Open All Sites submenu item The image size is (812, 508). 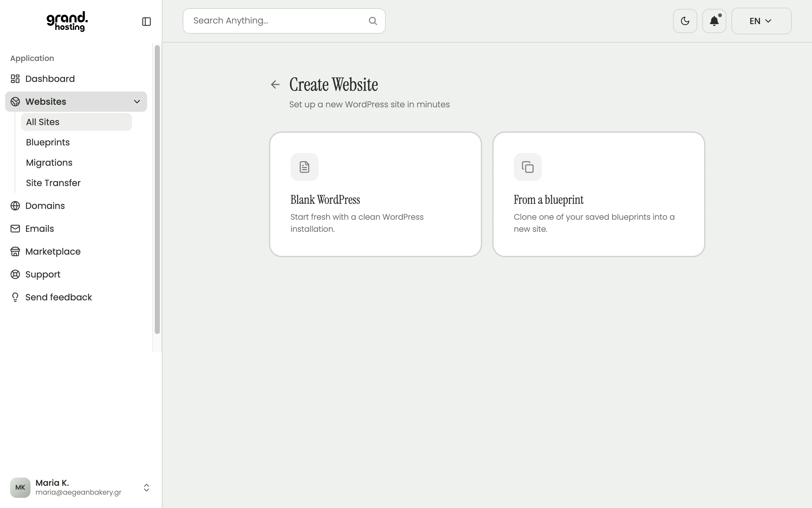click(76, 122)
